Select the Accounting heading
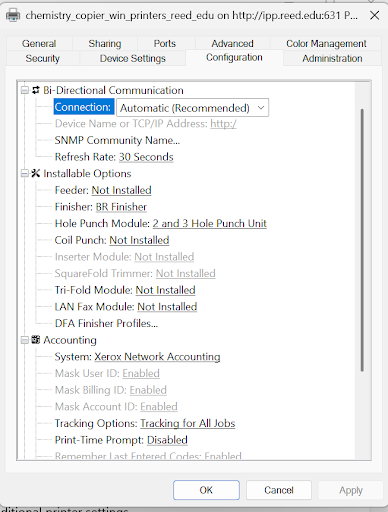 click(70, 340)
